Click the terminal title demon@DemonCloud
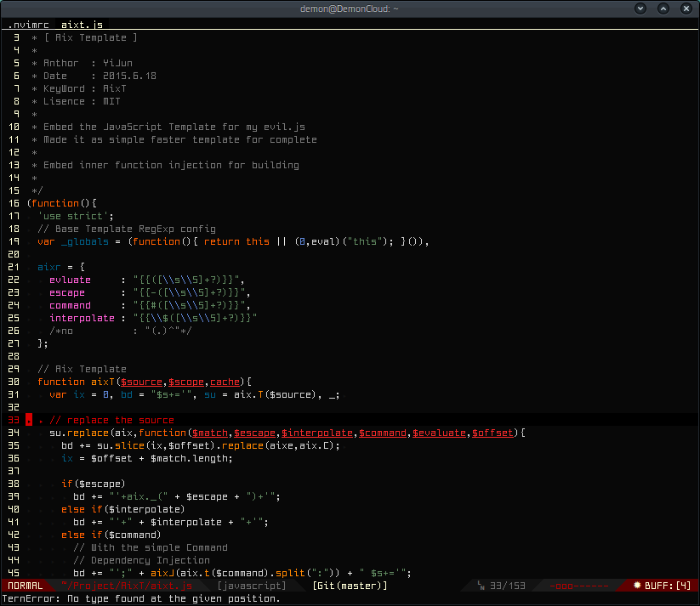The width and height of the screenshot is (700, 606). (x=349, y=8)
